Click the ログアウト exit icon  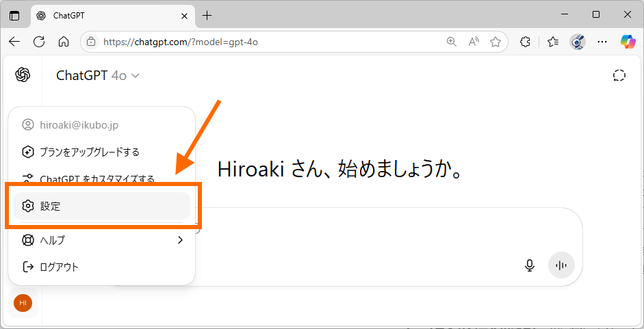[x=27, y=267]
